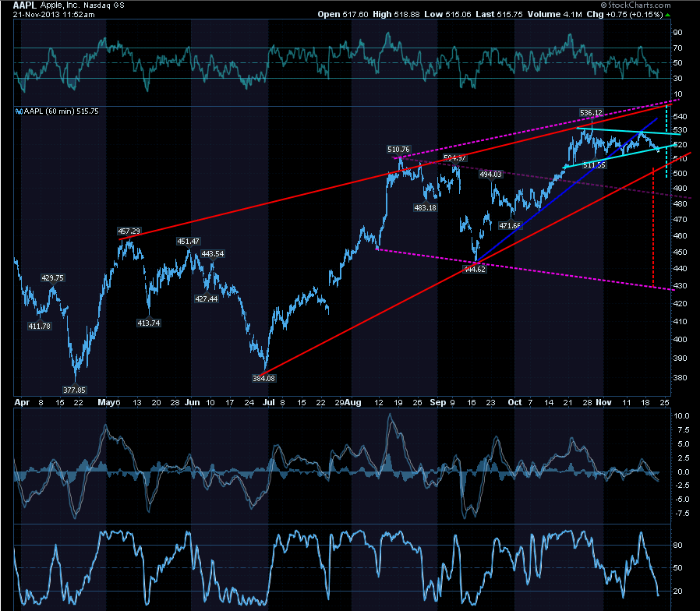Screen dimensions: 700x611
Task: Click the 444.62 low price label
Action: 475,269
